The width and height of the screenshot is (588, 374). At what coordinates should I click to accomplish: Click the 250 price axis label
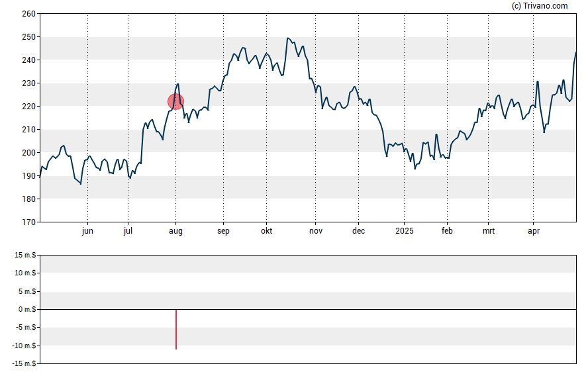tap(29, 37)
